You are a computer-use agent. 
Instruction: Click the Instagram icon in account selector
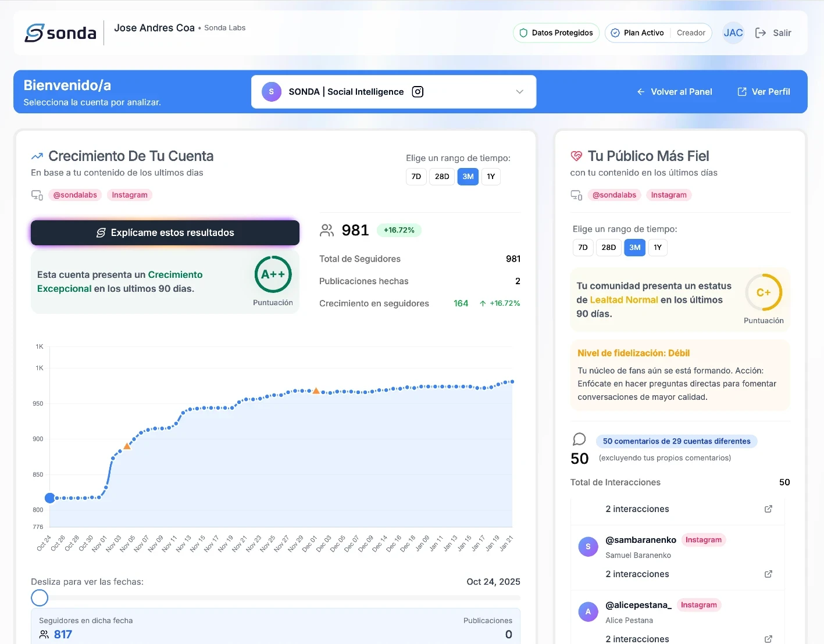[x=418, y=92]
